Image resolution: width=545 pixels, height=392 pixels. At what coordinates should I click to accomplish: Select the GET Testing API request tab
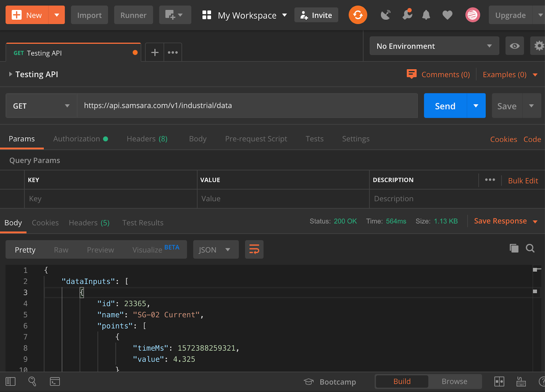73,53
